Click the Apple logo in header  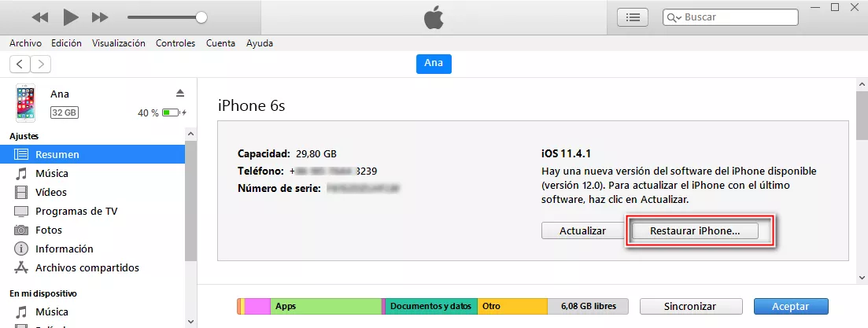tap(434, 18)
